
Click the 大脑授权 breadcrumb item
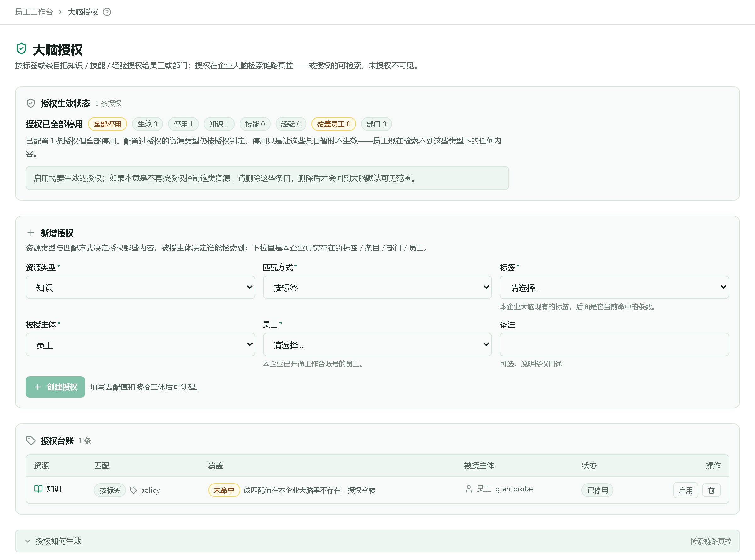click(83, 12)
